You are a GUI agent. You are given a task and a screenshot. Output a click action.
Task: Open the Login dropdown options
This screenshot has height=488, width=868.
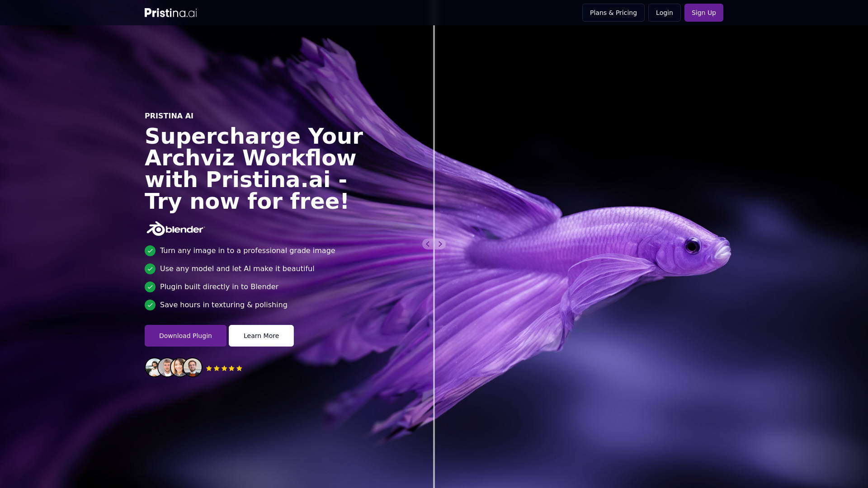point(664,13)
